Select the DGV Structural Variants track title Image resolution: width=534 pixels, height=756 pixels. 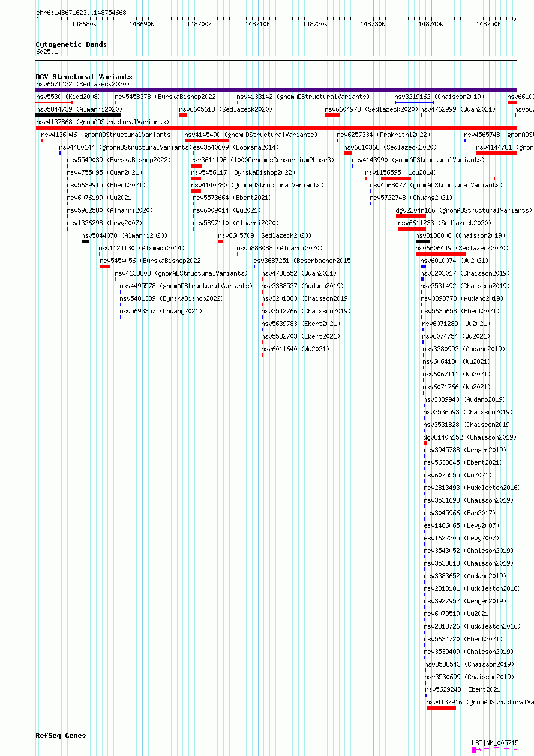84,77
